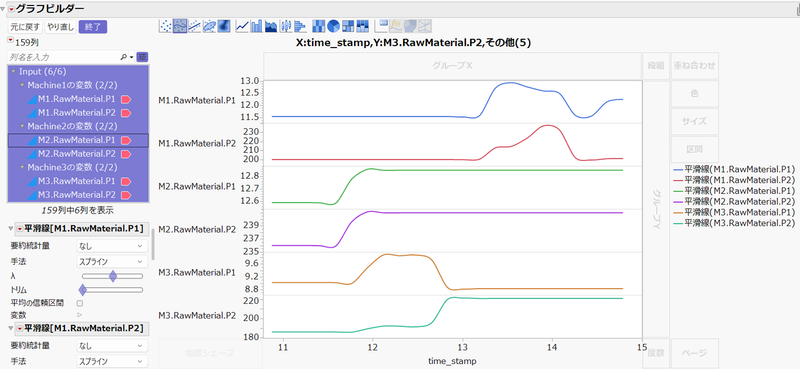The image size is (800, 369).
Task: Click 終了 (Done) button
Action: click(93, 27)
